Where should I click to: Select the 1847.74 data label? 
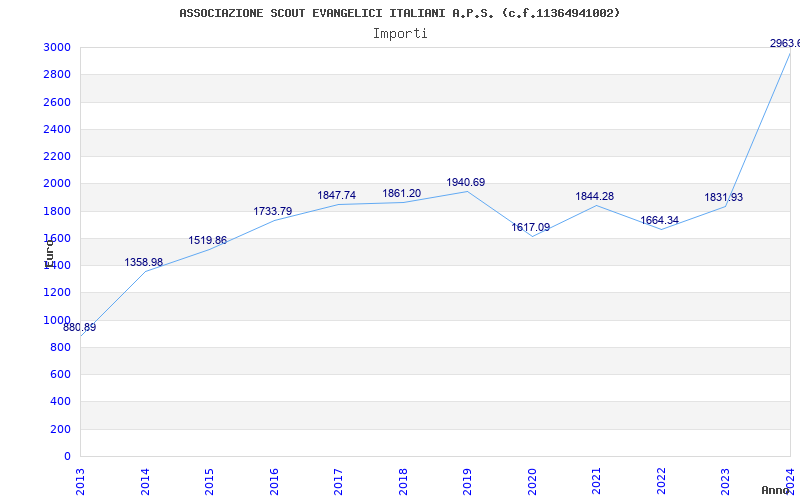click(337, 195)
